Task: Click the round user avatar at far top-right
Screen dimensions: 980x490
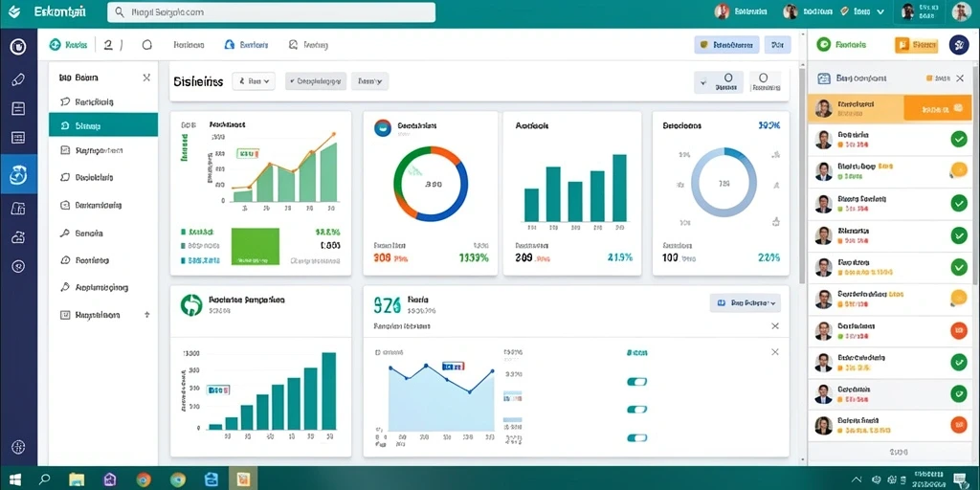Action: (x=961, y=11)
